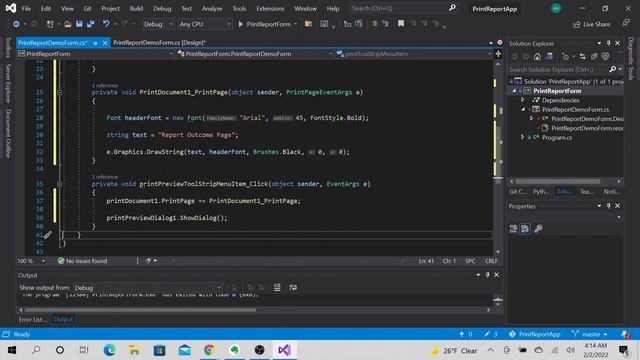
Task: Toggle a bookmark with the bookmark toolbar icon
Action: pos(401,24)
